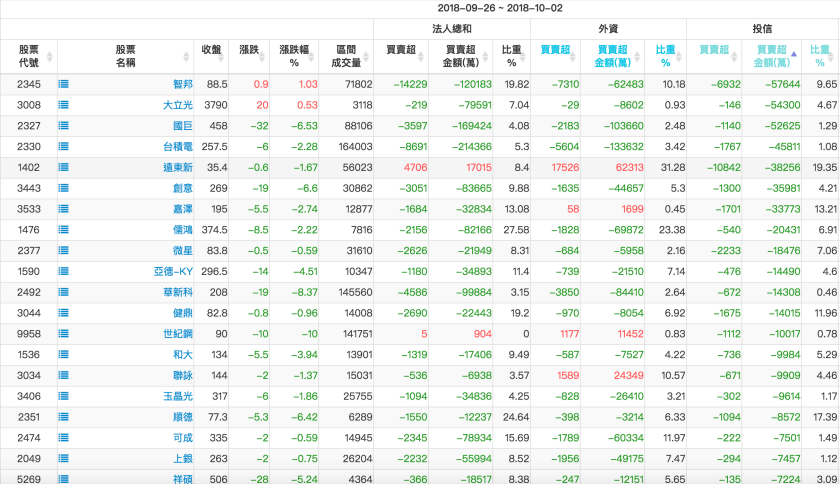The height and width of the screenshot is (484, 840).
Task: Open the list icon for 遠東新
Action: click(64, 168)
